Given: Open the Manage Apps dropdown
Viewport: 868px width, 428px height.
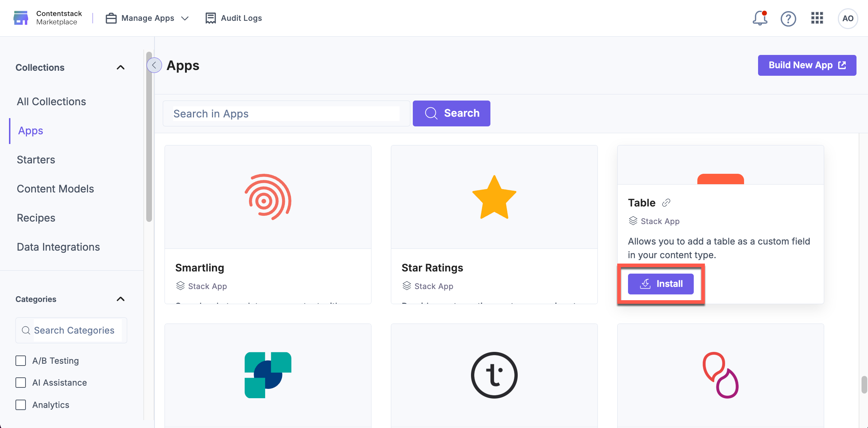Looking at the screenshot, I should click(x=147, y=18).
